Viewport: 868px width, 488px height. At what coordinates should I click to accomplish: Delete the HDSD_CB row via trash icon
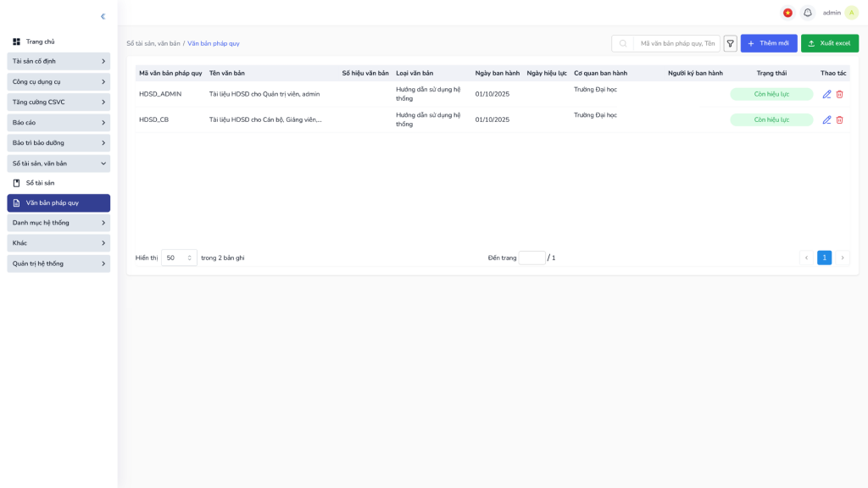point(839,120)
